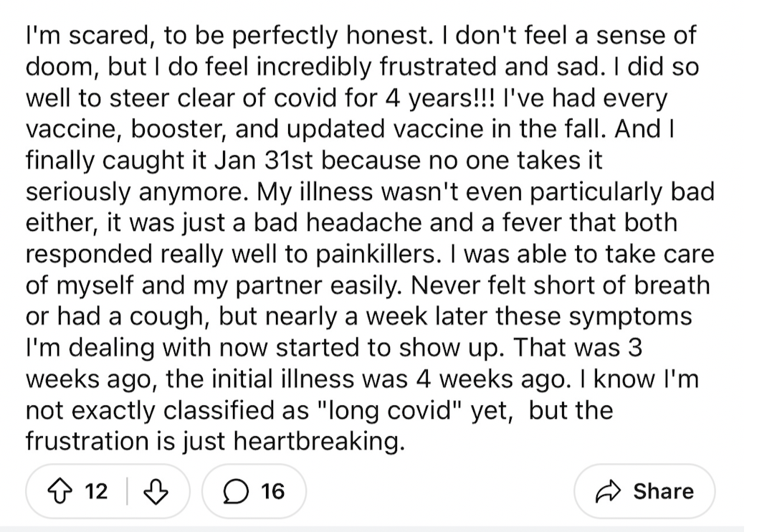Upvote the post with the up arrow
The height and width of the screenshot is (532, 767).
(59, 491)
